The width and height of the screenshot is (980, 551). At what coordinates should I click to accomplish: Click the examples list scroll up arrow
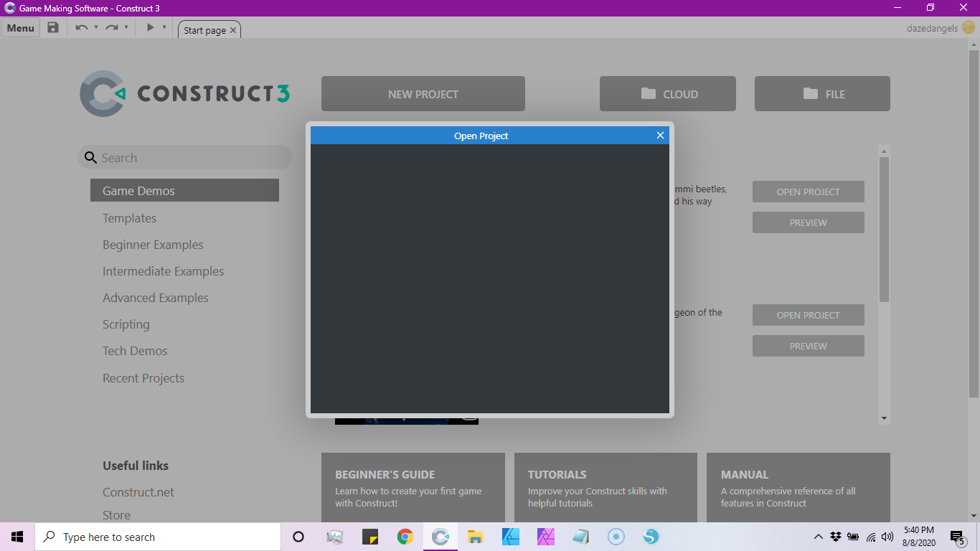pyautogui.click(x=884, y=151)
